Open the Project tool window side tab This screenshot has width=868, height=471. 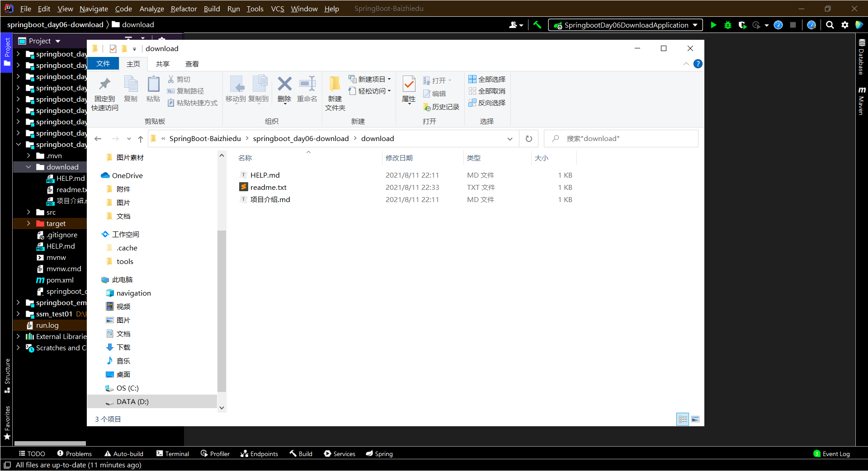pos(7,52)
